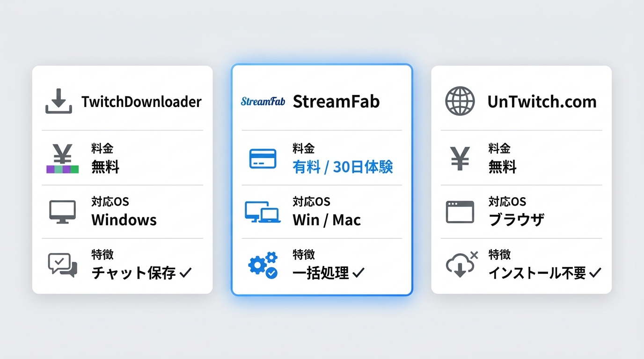Viewport: 644px width, 359px height.
Task: Click the Windows OS value
Action: pyautogui.click(x=124, y=220)
